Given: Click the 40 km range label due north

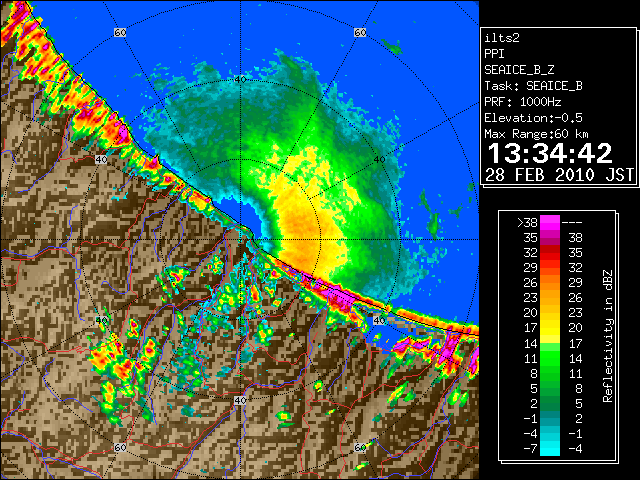Looking at the screenshot, I should click(x=240, y=79).
